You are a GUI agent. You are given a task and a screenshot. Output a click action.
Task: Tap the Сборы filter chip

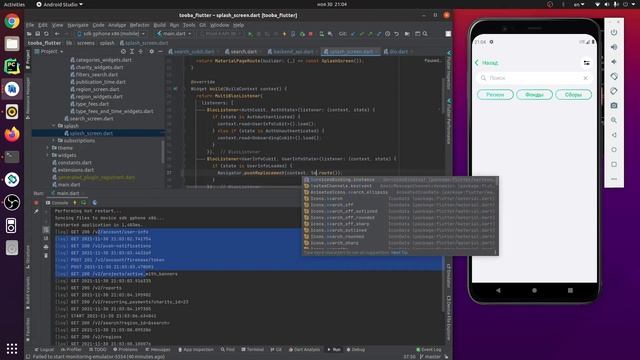pyautogui.click(x=573, y=95)
